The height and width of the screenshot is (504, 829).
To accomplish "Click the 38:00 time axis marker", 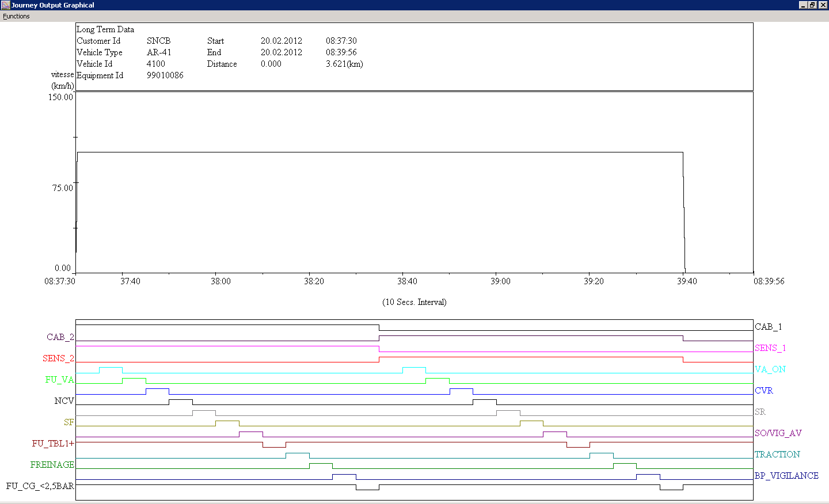I will 220,281.
